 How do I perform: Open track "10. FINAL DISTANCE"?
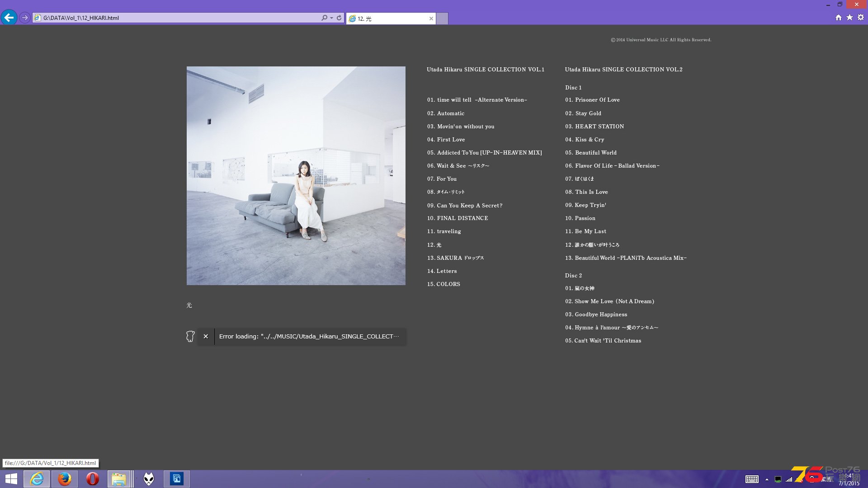coord(458,218)
